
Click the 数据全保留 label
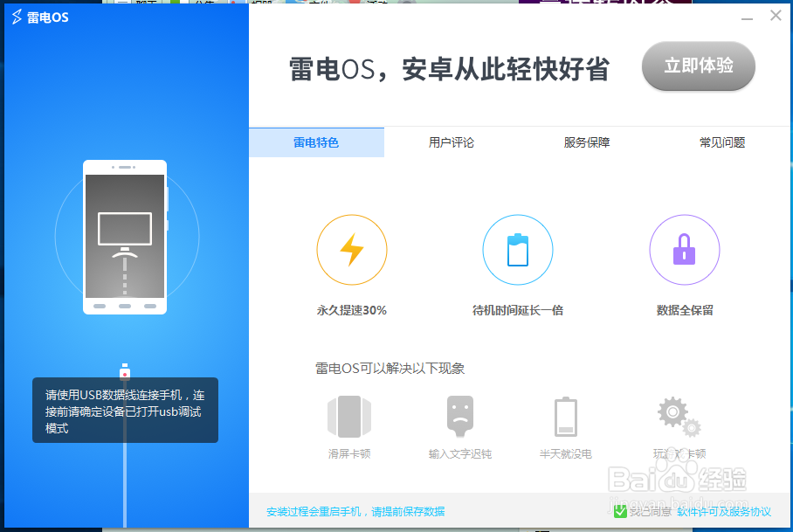point(685,310)
